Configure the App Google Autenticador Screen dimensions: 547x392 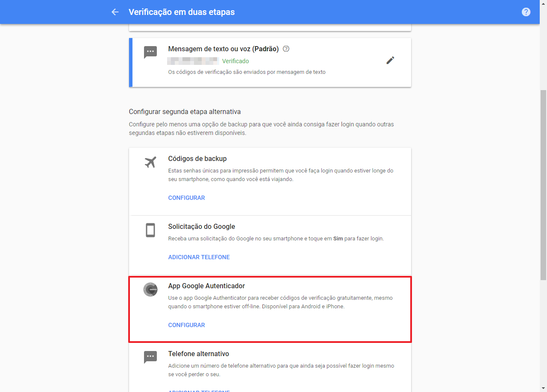[186, 325]
